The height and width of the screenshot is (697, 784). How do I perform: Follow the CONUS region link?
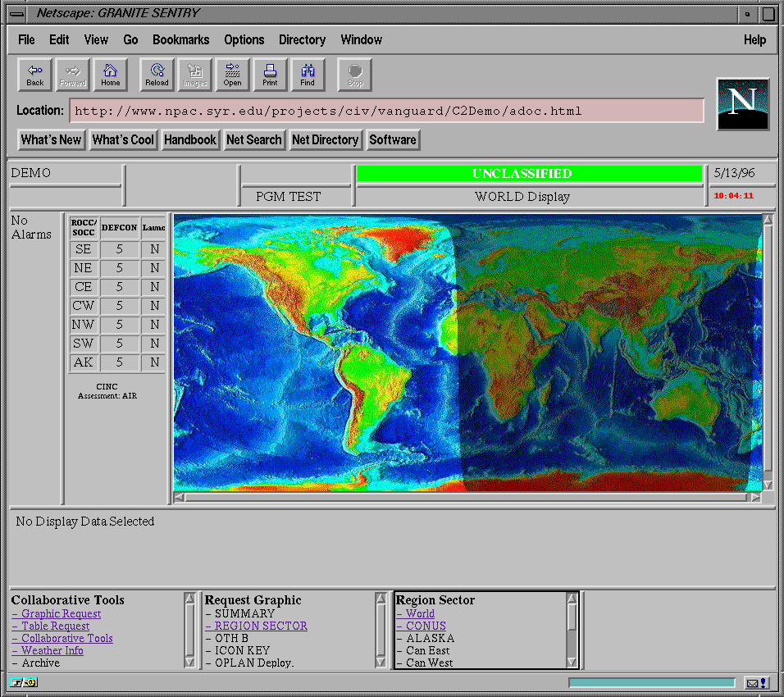(x=426, y=626)
